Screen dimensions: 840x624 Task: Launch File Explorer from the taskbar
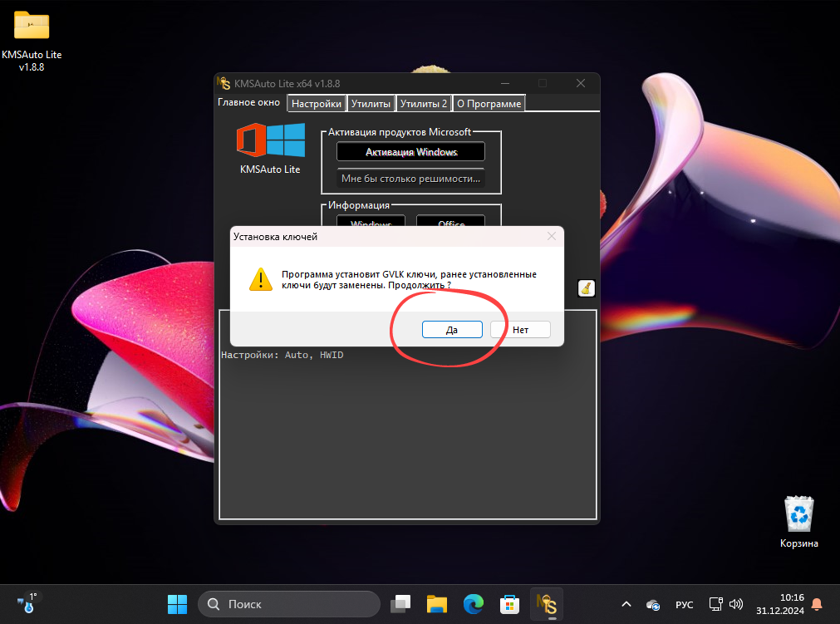pos(438,604)
